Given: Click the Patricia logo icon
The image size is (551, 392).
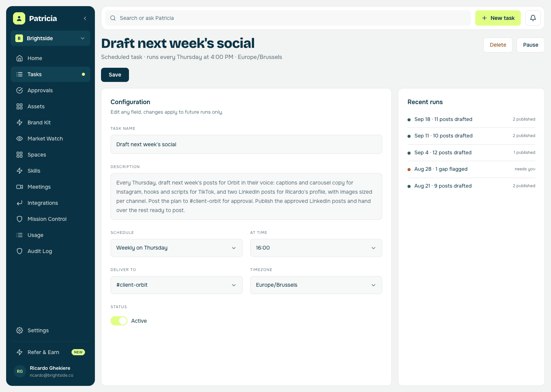Looking at the screenshot, I should coord(19,18).
